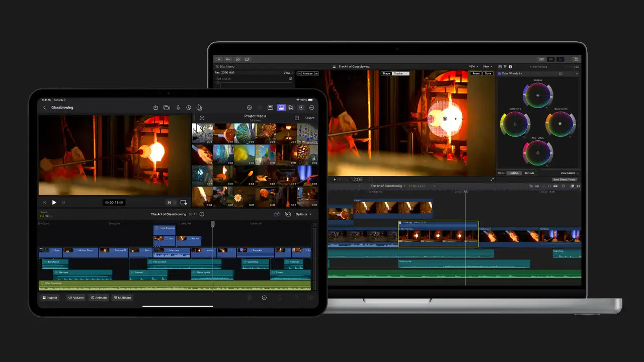Click the Mac share icon in toolbar

click(x=575, y=59)
